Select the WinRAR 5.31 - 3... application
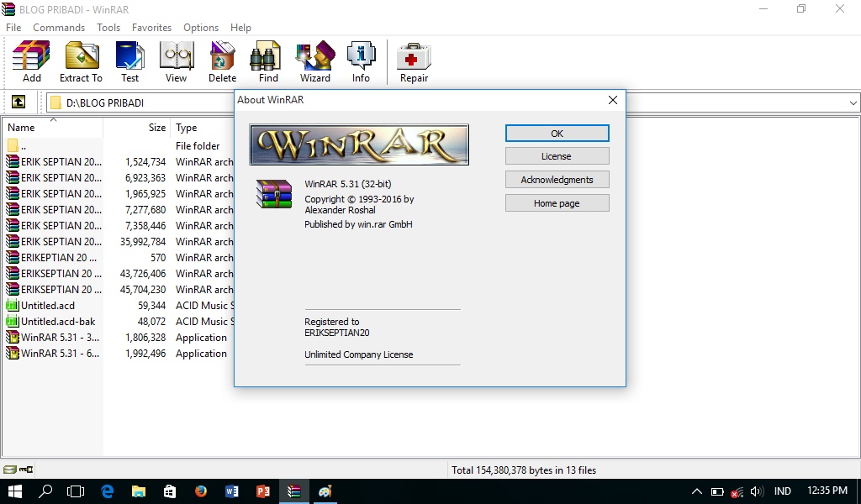 tap(119, 338)
